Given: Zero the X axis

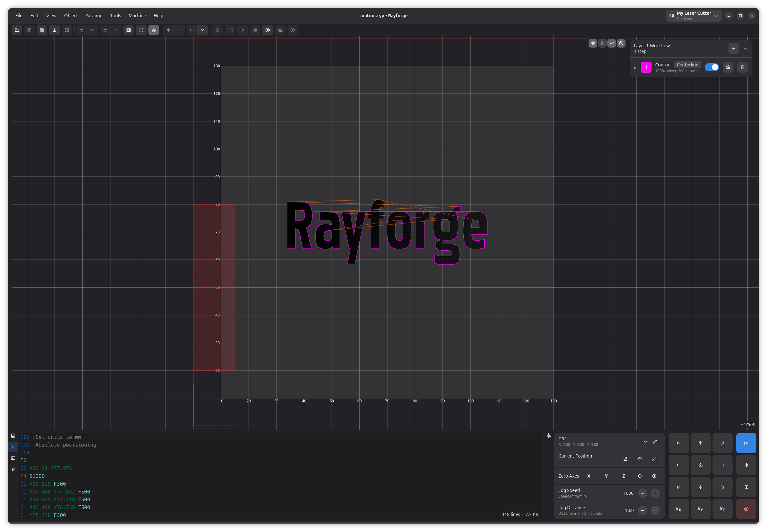Looking at the screenshot, I should click(x=589, y=476).
